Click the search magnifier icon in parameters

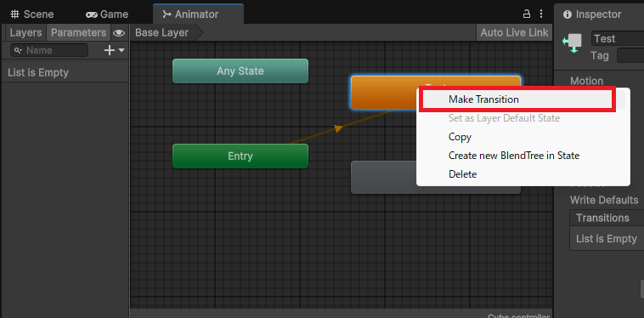18,50
